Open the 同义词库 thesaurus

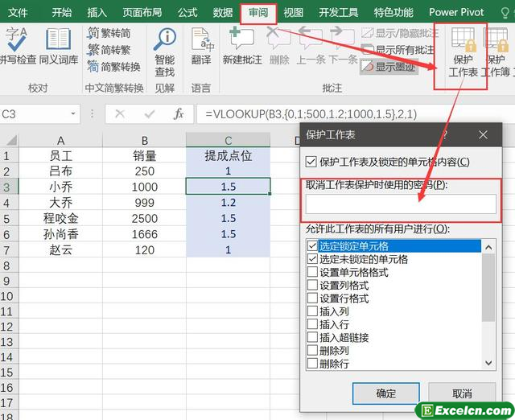(59, 46)
